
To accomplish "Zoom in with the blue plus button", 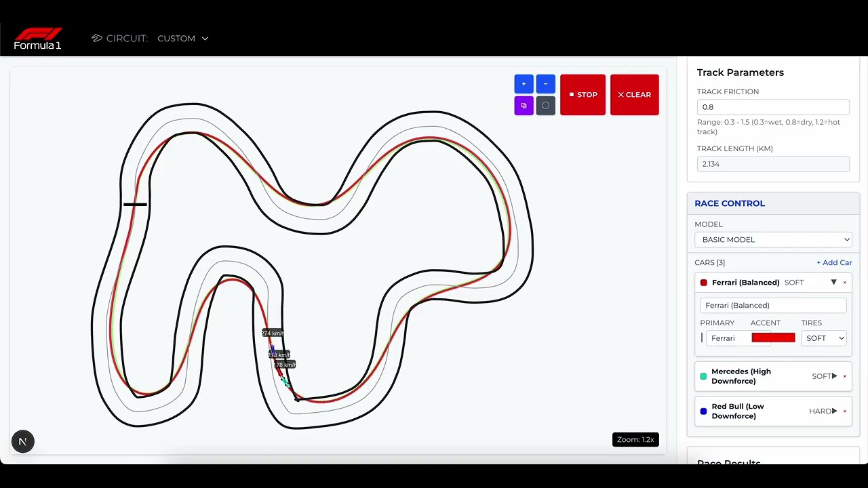I will [524, 84].
